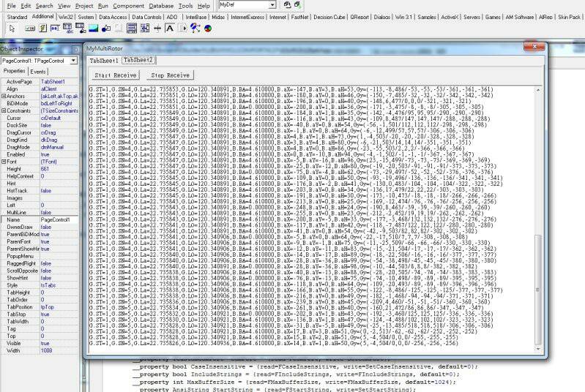Open the File menu
Image resolution: width=585 pixels, height=392 pixels.
point(12,6)
